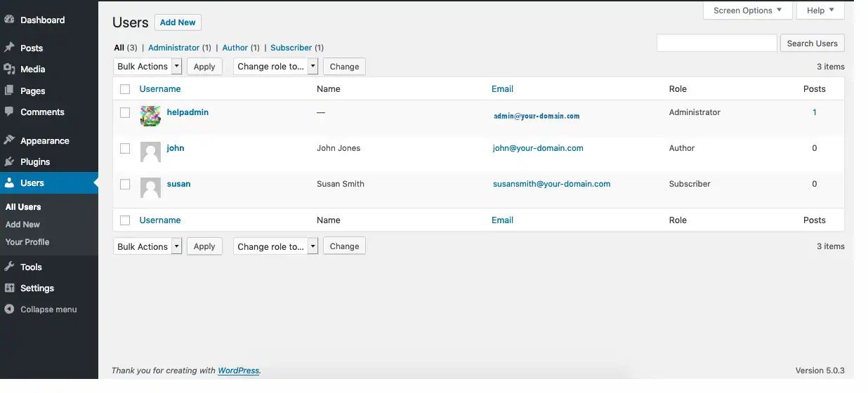Viewport: 868px width, 393px height.
Task: Click the Comments speech bubble icon
Action: coord(9,112)
